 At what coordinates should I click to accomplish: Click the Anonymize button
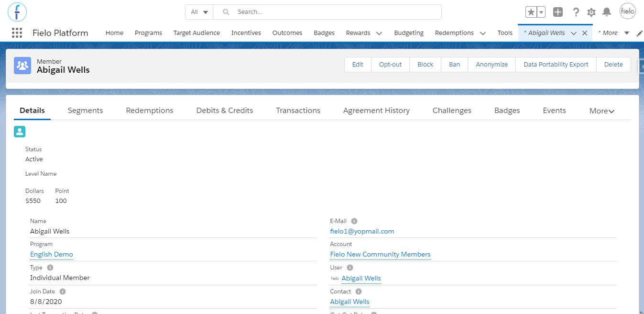tap(491, 65)
